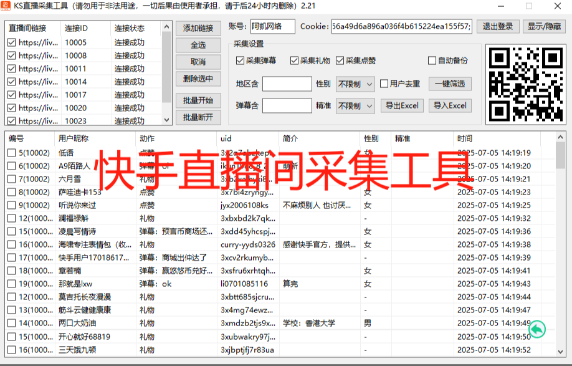Enable the 自动备份 checkbox

point(432,61)
